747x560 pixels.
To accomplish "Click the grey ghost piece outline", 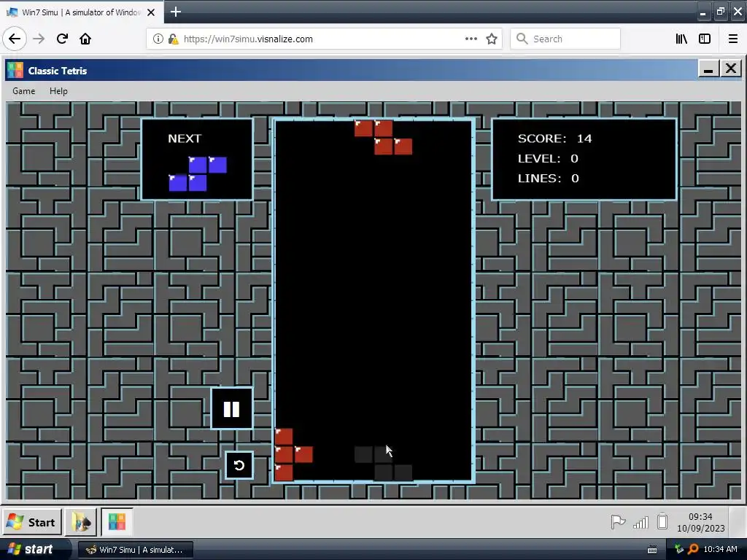I will point(384,463).
